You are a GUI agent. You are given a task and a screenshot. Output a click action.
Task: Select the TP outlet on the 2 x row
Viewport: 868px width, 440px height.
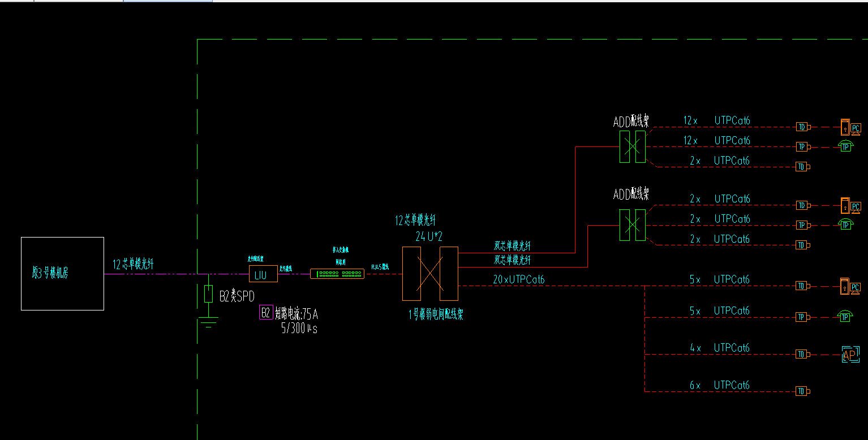(x=803, y=225)
